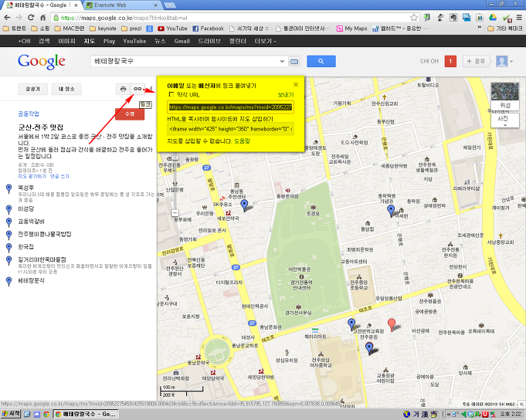Click the browser back arrow
526x420 pixels.
pos(7,18)
